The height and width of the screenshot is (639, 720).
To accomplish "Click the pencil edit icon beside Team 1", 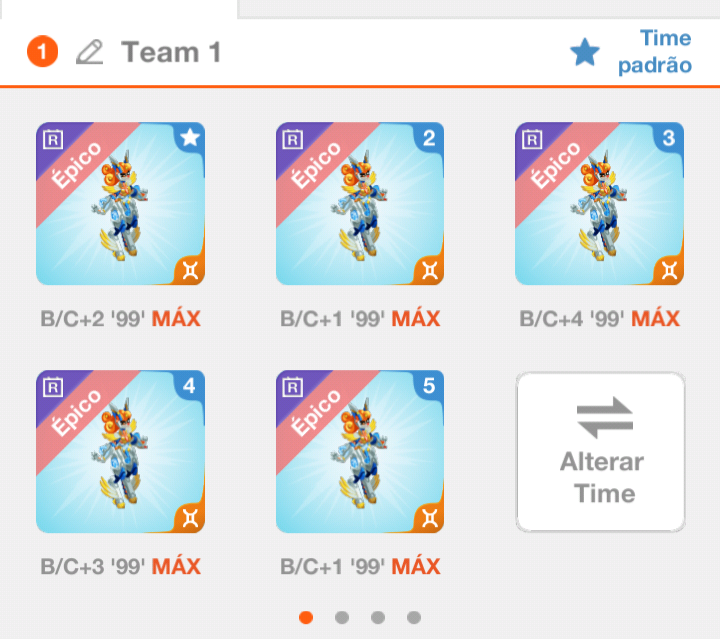I will [x=90, y=52].
